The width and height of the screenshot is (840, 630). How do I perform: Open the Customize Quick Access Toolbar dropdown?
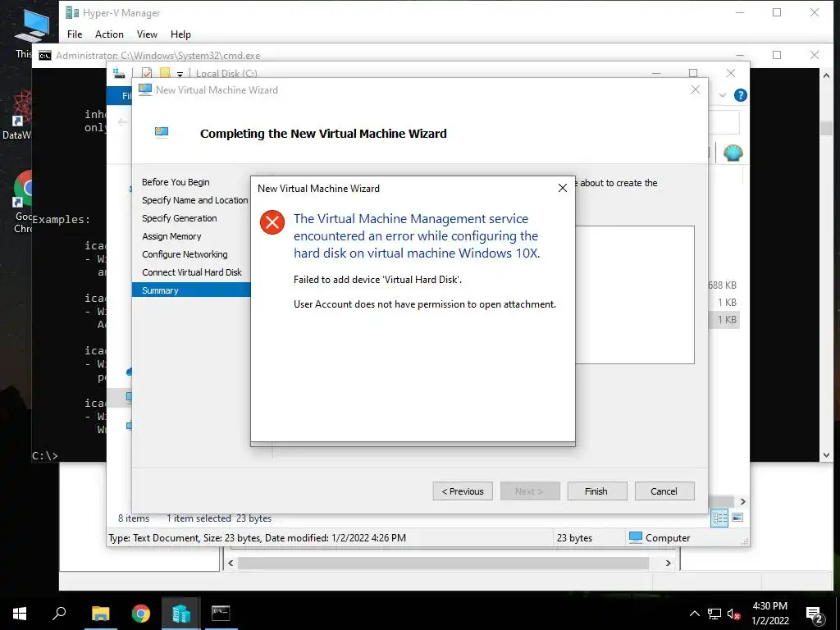click(x=180, y=74)
